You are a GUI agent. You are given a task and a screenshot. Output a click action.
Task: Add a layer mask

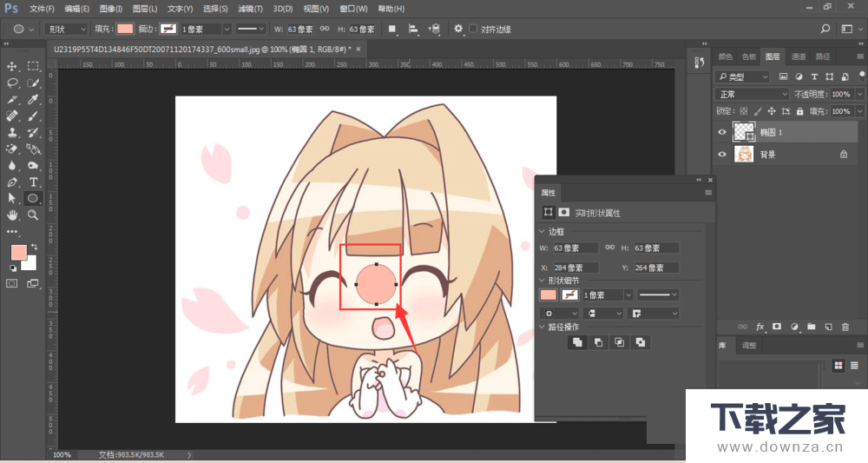pyautogui.click(x=777, y=327)
